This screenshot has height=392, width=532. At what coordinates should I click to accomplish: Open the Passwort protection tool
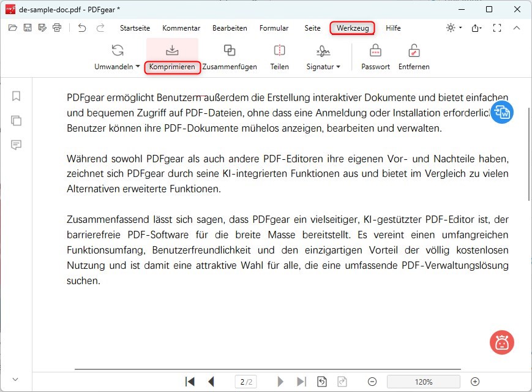[375, 57]
